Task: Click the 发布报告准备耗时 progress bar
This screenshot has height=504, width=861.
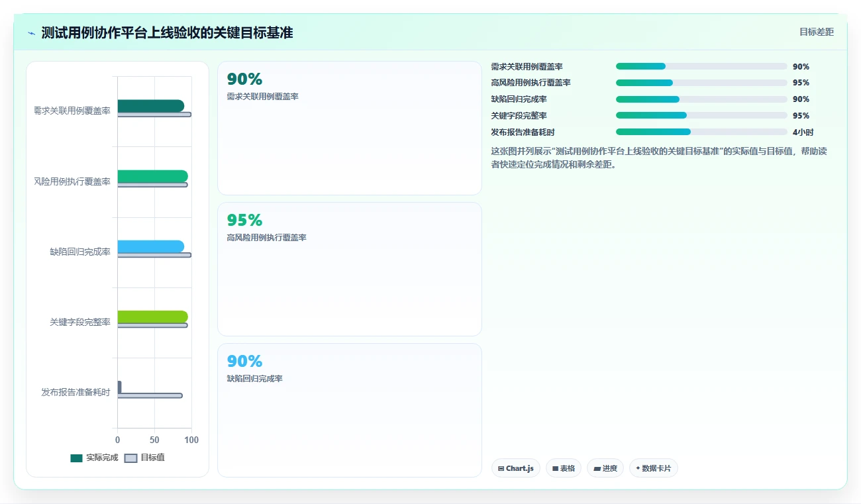Action: point(701,132)
